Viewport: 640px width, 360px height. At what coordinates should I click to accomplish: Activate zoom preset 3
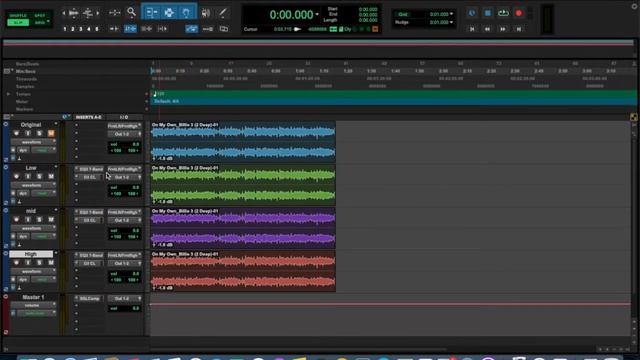pos(81,29)
